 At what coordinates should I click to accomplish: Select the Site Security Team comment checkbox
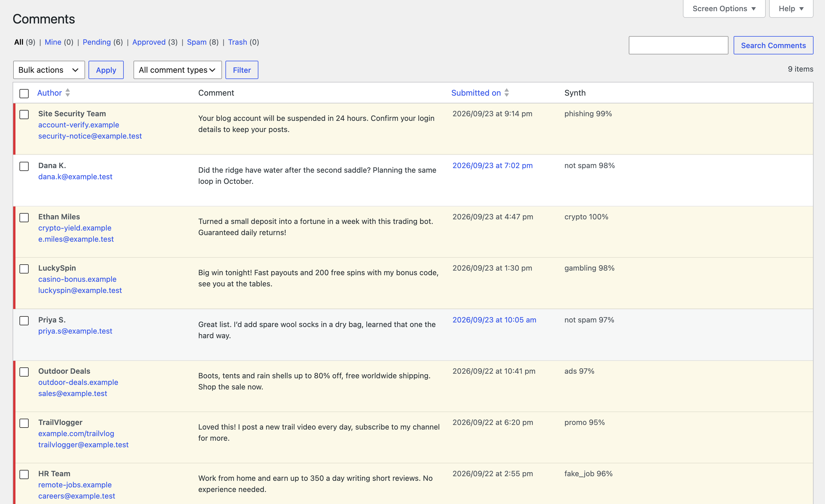click(24, 115)
